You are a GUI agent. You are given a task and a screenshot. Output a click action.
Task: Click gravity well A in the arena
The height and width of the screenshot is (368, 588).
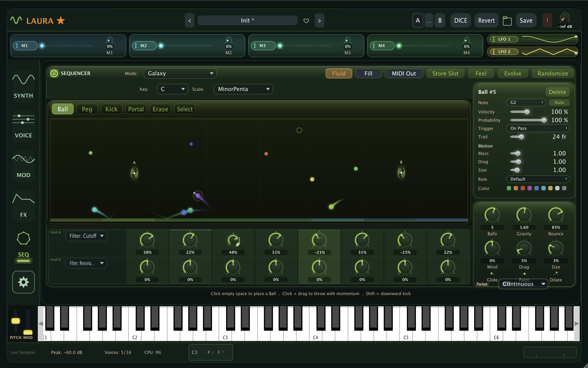[x=134, y=173]
